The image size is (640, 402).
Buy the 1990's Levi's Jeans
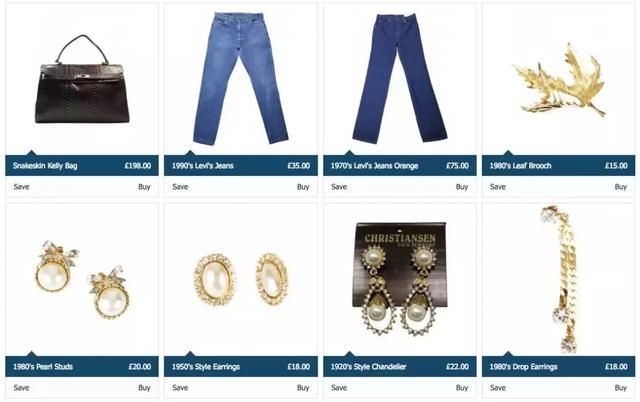pos(303,187)
